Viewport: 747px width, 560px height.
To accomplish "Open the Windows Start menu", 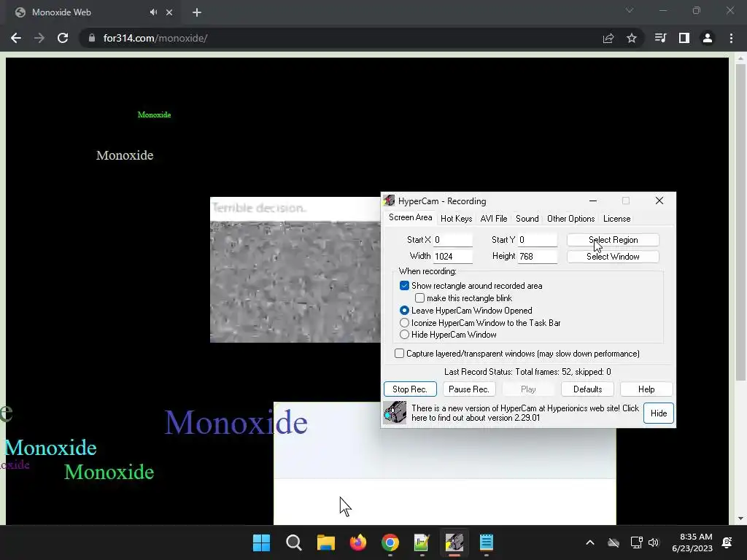I will tap(262, 542).
